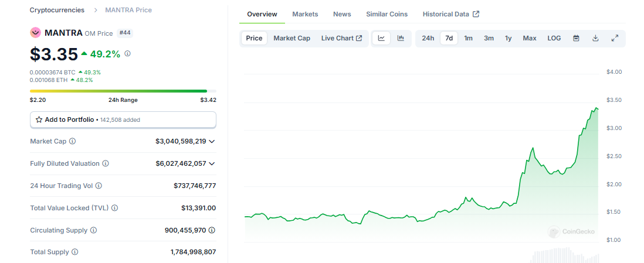Click info icon next to Market Cap

(73, 141)
